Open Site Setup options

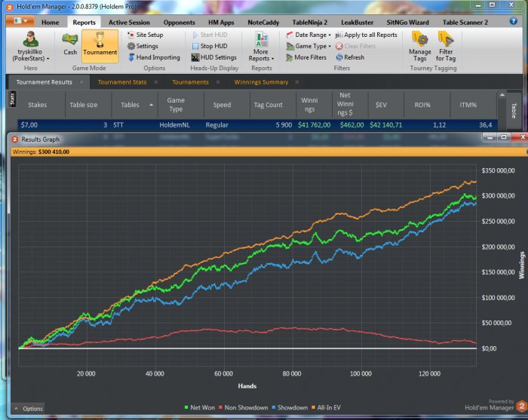tap(145, 35)
